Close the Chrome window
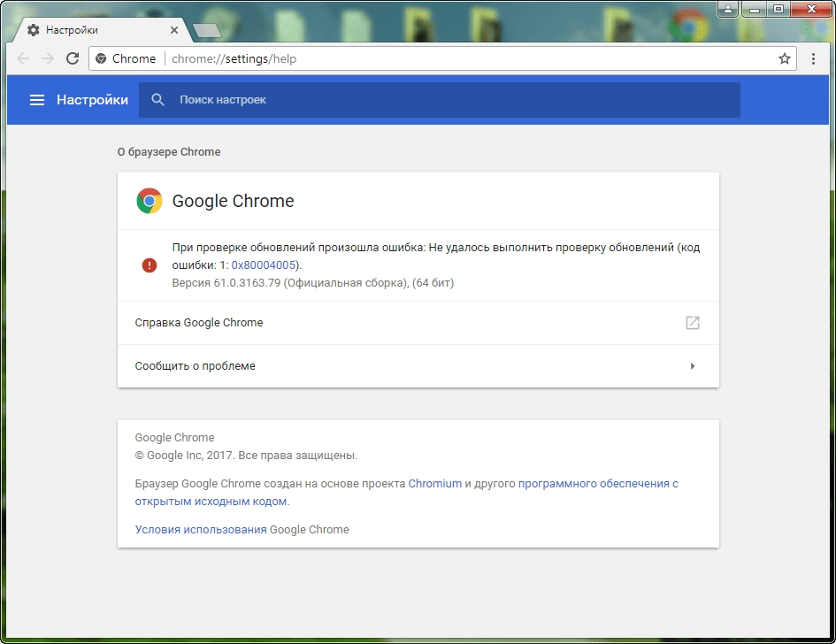This screenshot has width=836, height=644. [x=811, y=9]
